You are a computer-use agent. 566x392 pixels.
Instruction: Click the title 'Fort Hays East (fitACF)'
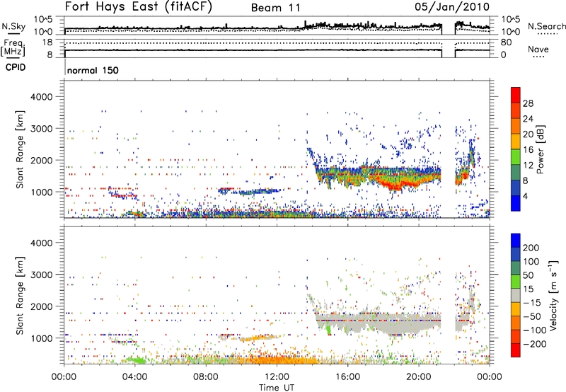138,6
